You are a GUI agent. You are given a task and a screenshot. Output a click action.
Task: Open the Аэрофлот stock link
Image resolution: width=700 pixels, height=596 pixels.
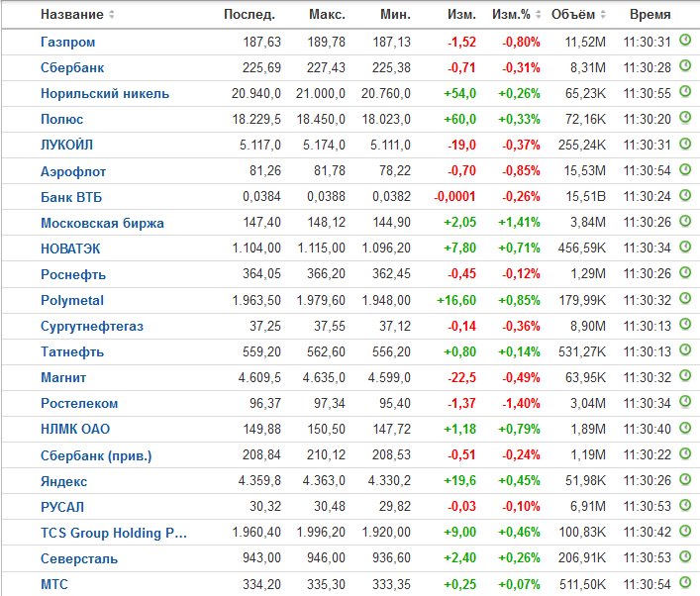pyautogui.click(x=73, y=171)
